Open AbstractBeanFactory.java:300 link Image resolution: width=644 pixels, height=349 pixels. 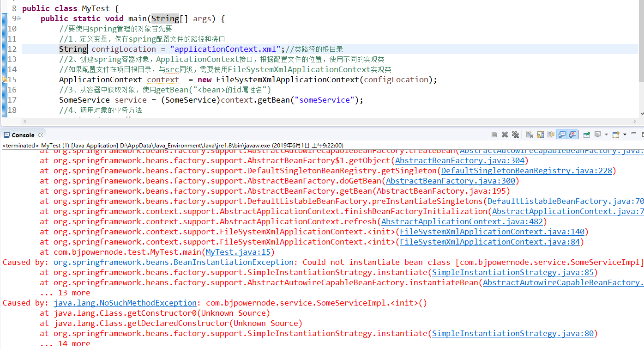451,181
